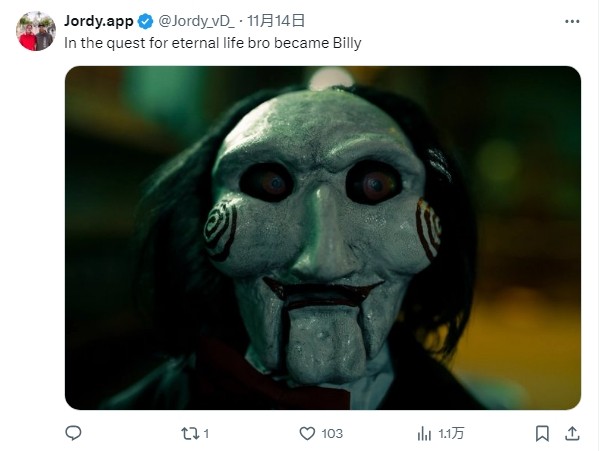View post analytics bar chart icon
Image resolution: width=600 pixels, height=451 pixels.
[424, 433]
